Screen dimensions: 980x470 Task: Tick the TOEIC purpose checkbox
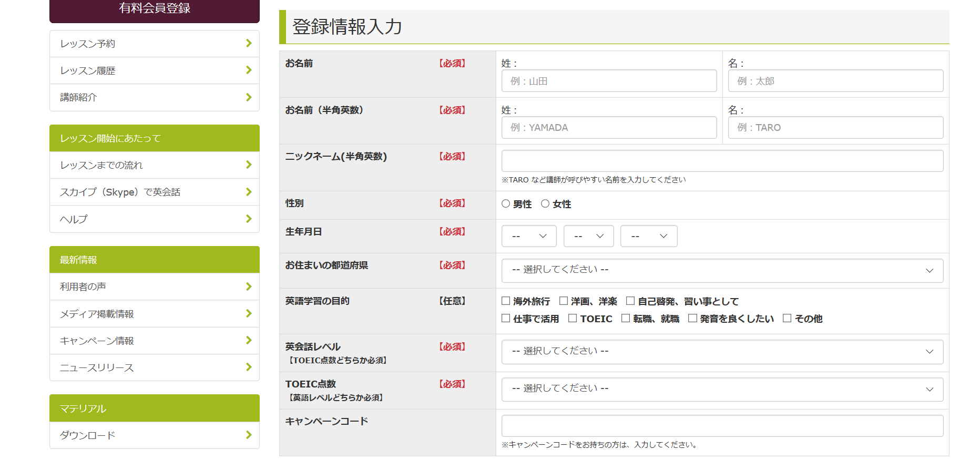pyautogui.click(x=573, y=318)
